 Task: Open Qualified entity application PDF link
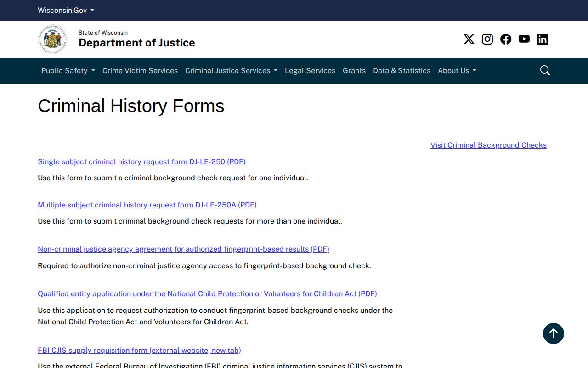[207, 293]
